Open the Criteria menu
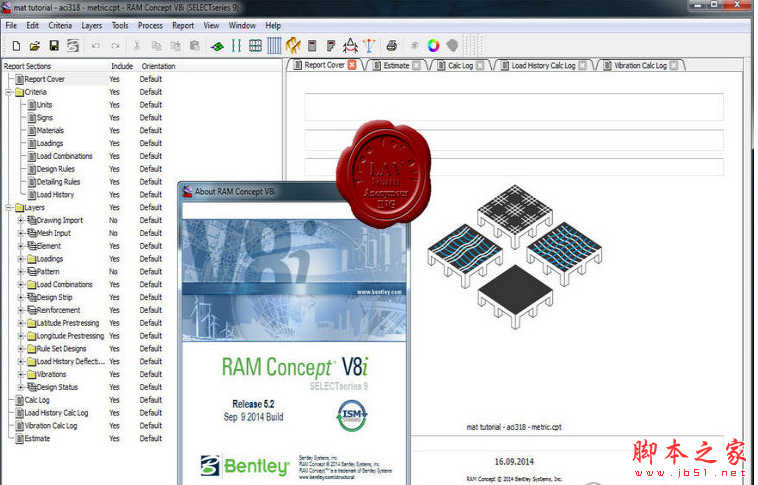The height and width of the screenshot is (485, 758). point(60,25)
